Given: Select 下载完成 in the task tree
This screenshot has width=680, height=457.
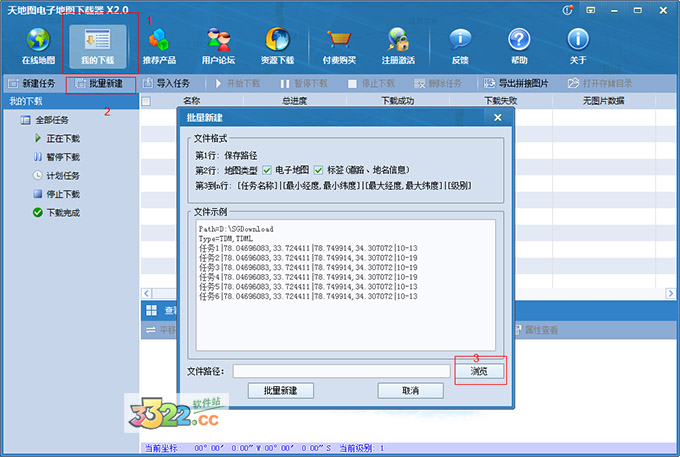Looking at the screenshot, I should pos(57,212).
